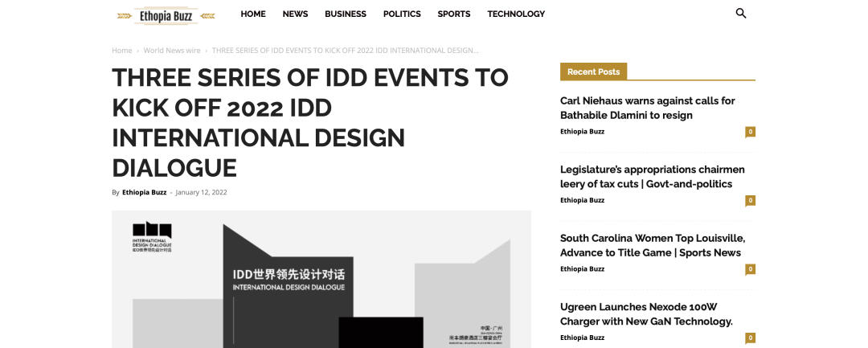Go to World News wire breadcrumb
Viewport: 868px width, 348px height.
(x=172, y=51)
